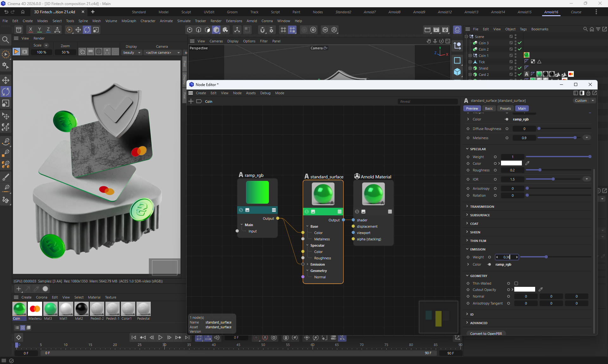The image size is (608, 364).
Task: Click the Specular Color eyedropper icon
Action: tap(527, 163)
